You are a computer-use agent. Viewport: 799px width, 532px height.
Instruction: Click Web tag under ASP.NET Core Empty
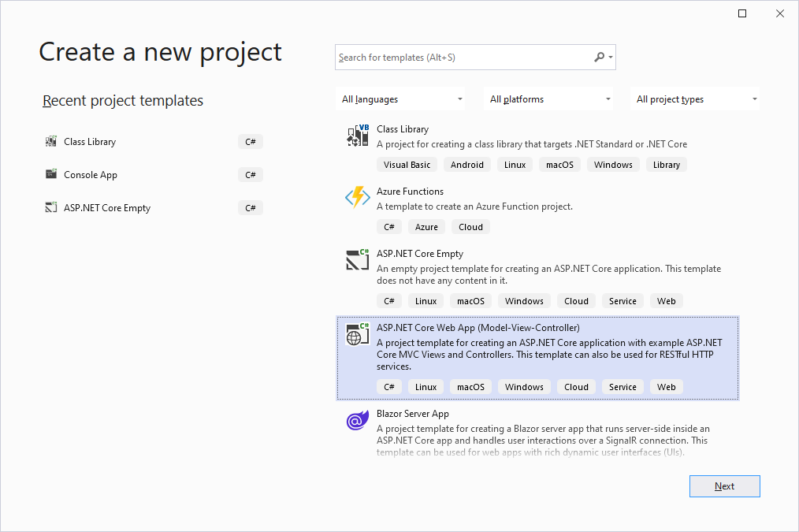tap(667, 300)
